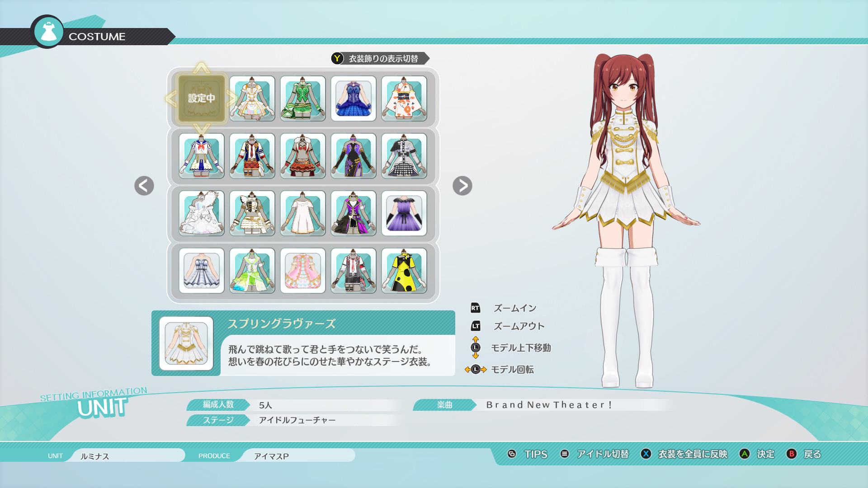Viewport: 868px width, 488px height.
Task: Click the モデル回転 text label
Action: click(512, 370)
